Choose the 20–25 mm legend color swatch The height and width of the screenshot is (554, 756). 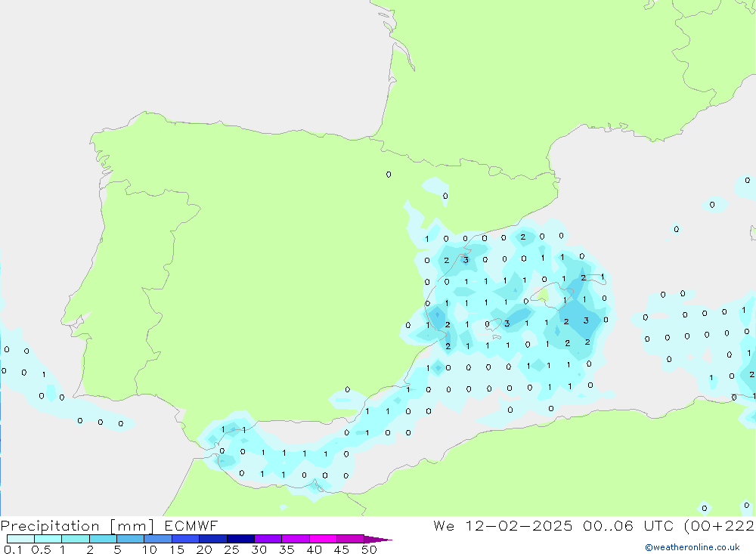(212, 539)
